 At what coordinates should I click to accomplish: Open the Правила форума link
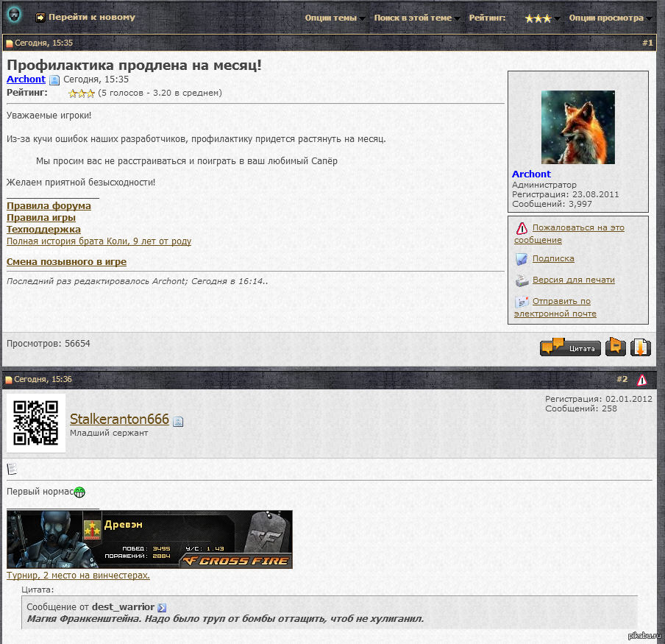click(49, 206)
